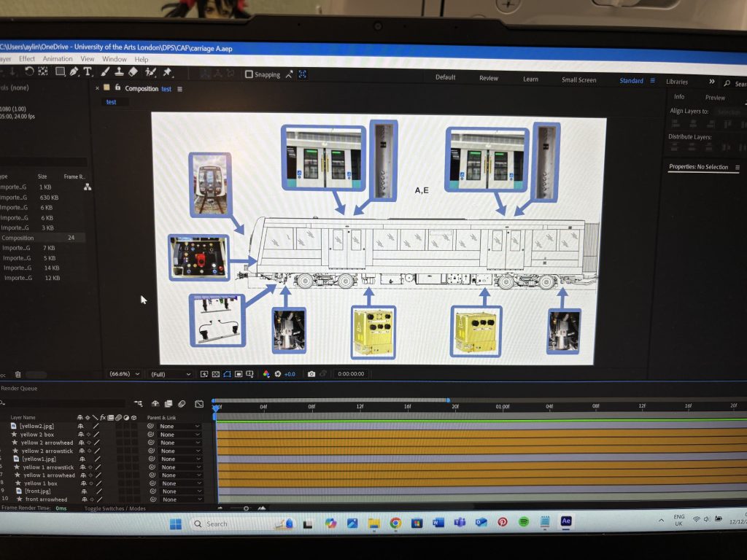Click the exposure value +0.0
This screenshot has width=747, height=560.
pyautogui.click(x=290, y=374)
